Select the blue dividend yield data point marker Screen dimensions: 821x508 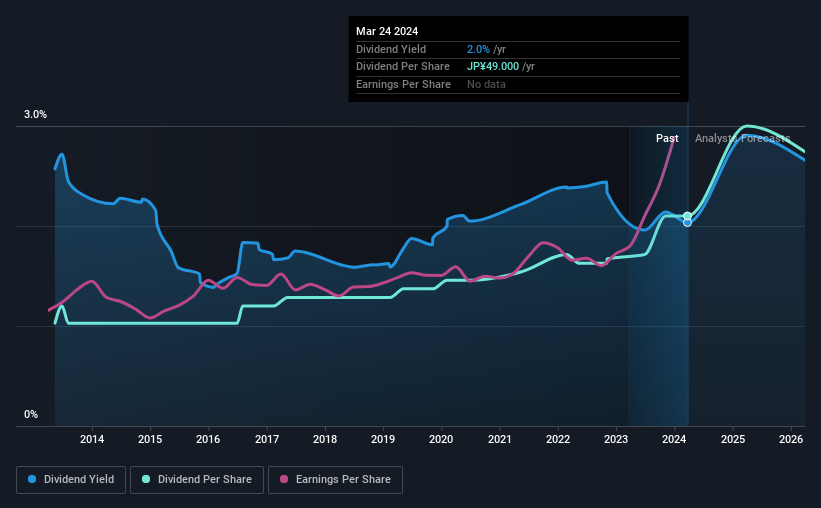pos(687,223)
